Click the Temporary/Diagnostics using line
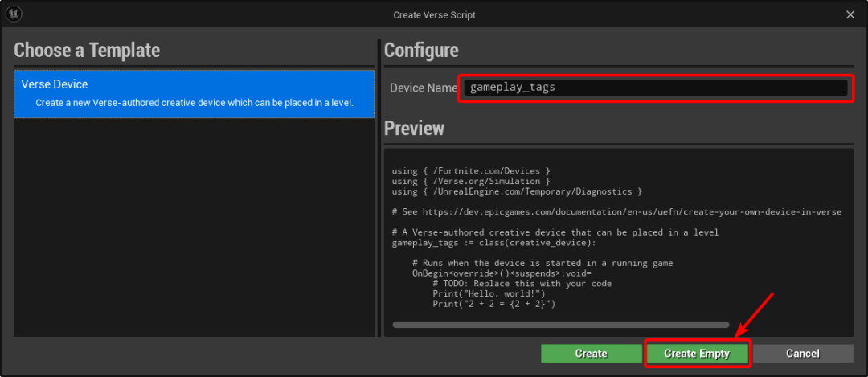This screenshot has width=868, height=377. click(x=517, y=191)
